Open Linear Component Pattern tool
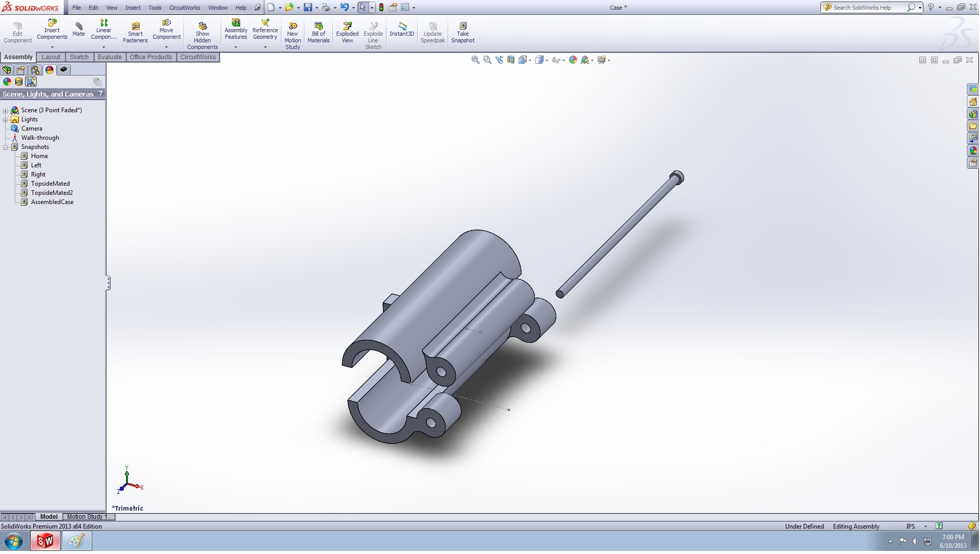 (104, 30)
